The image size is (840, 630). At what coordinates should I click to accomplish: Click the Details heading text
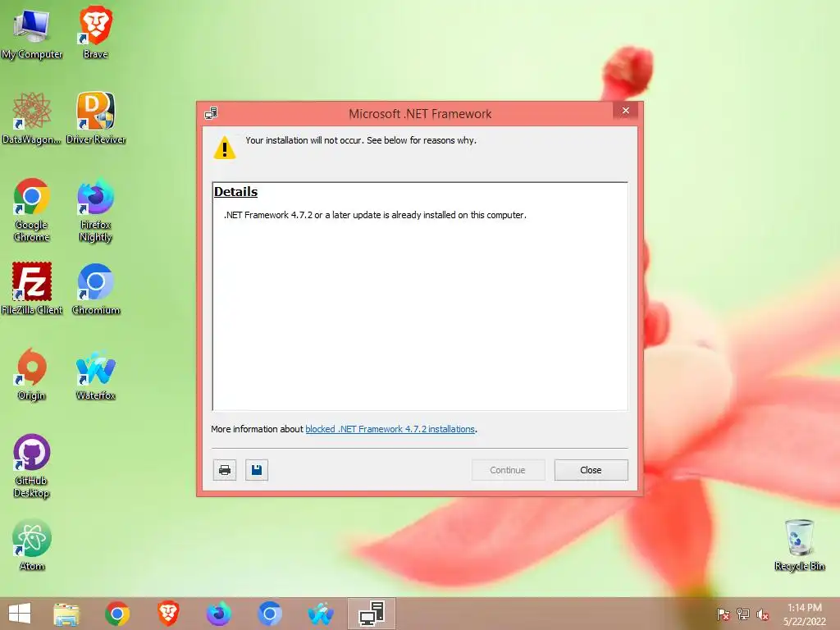tap(235, 192)
